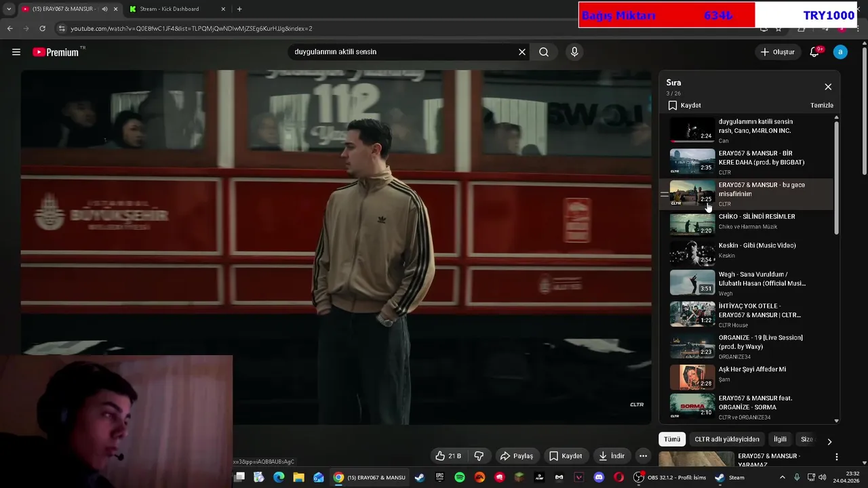Click the main video player area
The image size is (868, 488).
point(336,247)
